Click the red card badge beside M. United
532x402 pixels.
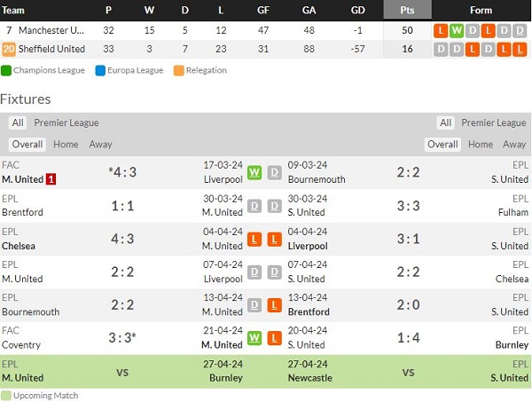[x=51, y=179]
